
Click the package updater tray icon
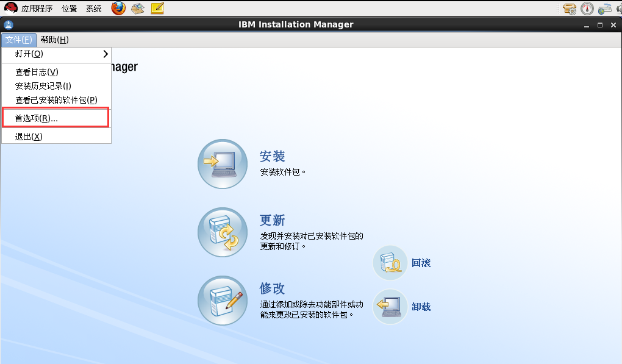coord(570,9)
